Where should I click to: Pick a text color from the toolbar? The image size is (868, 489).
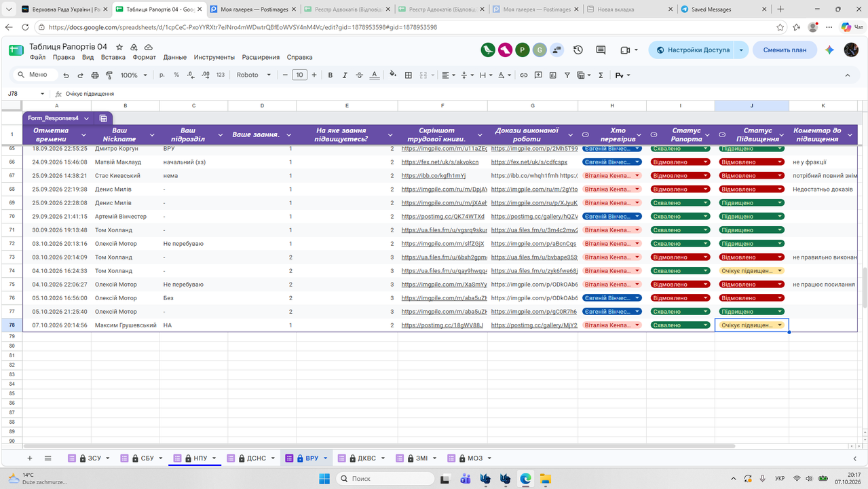pyautogui.click(x=374, y=75)
